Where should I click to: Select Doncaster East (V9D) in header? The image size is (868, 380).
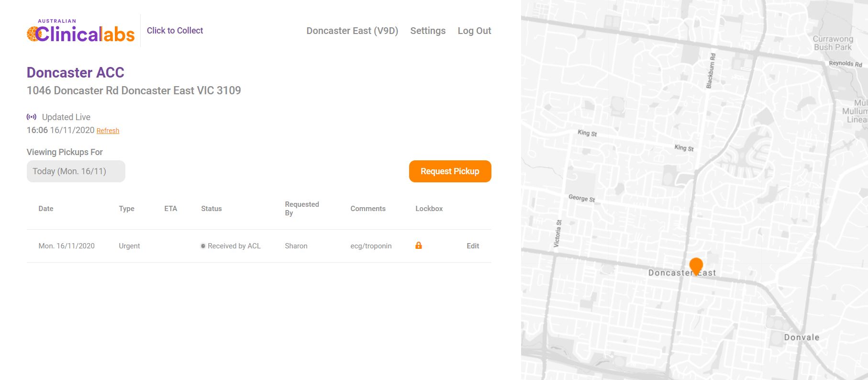point(352,31)
